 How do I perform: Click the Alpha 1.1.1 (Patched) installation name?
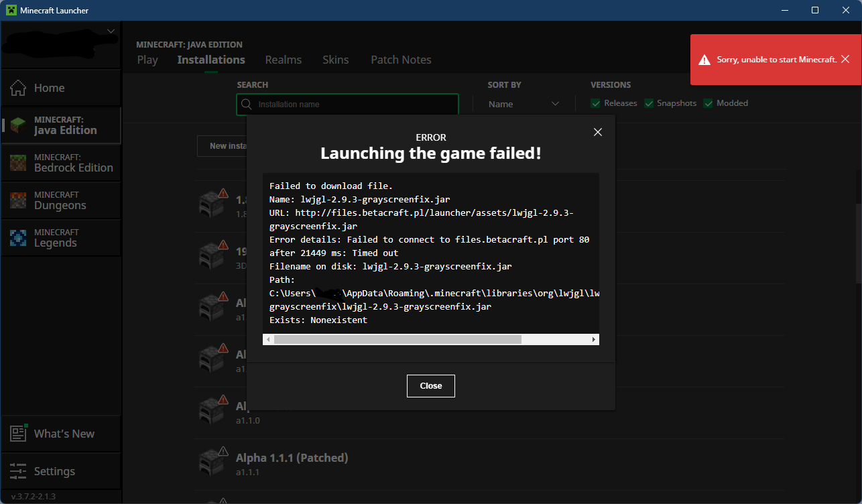[292, 458]
